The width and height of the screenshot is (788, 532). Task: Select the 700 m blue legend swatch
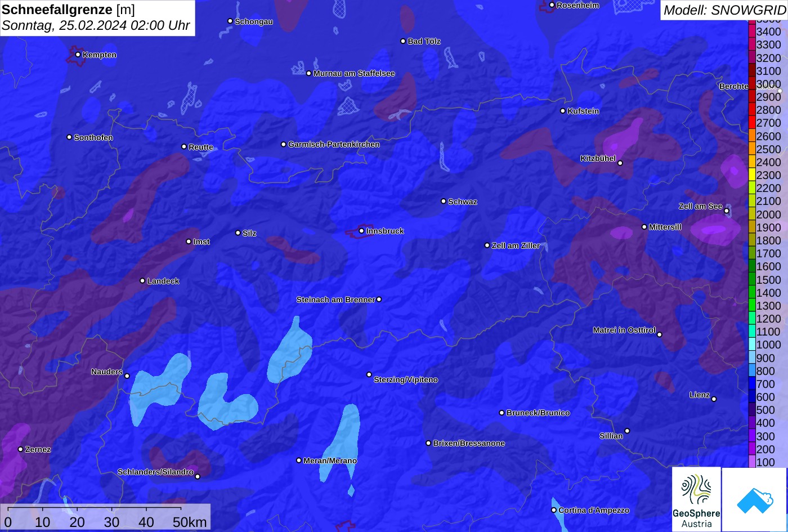(x=751, y=384)
